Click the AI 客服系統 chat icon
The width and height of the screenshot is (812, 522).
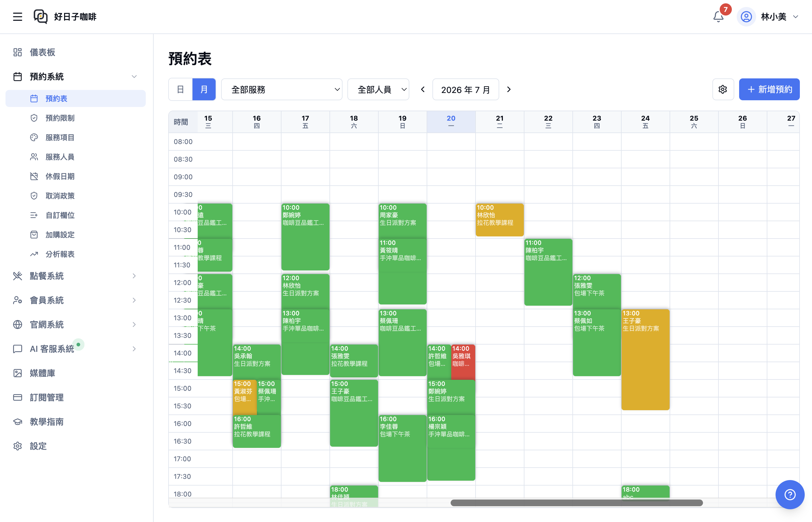(x=18, y=349)
